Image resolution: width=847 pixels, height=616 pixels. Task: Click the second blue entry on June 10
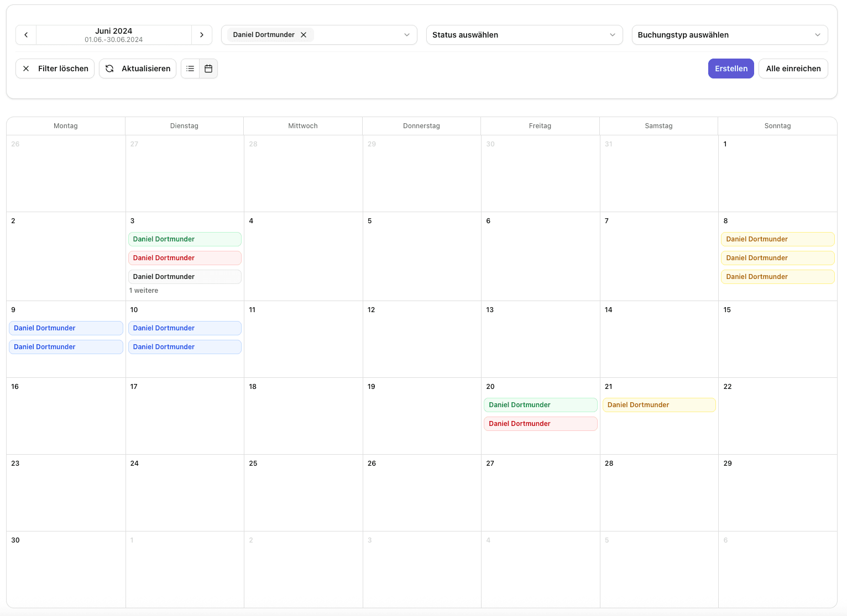(x=185, y=347)
